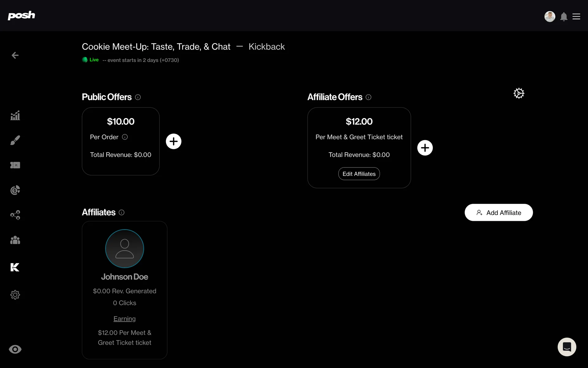Viewport: 588px width, 368px height.
Task: Select the Kickback K icon in sidebar
Action: pyautogui.click(x=15, y=267)
